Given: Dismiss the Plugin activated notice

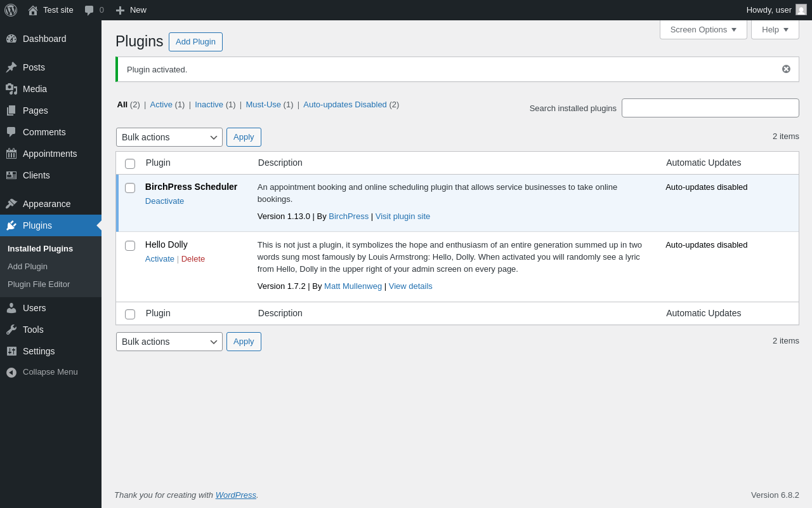Looking at the screenshot, I should pos(786,69).
